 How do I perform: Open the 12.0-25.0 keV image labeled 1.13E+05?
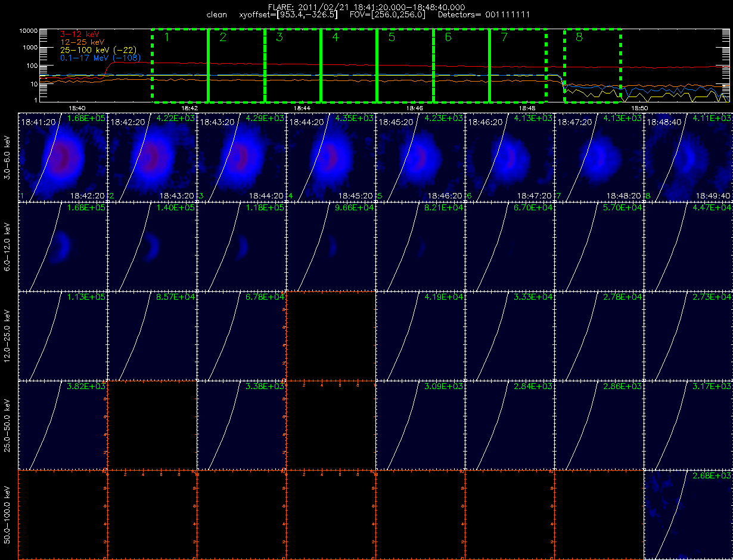[63, 335]
